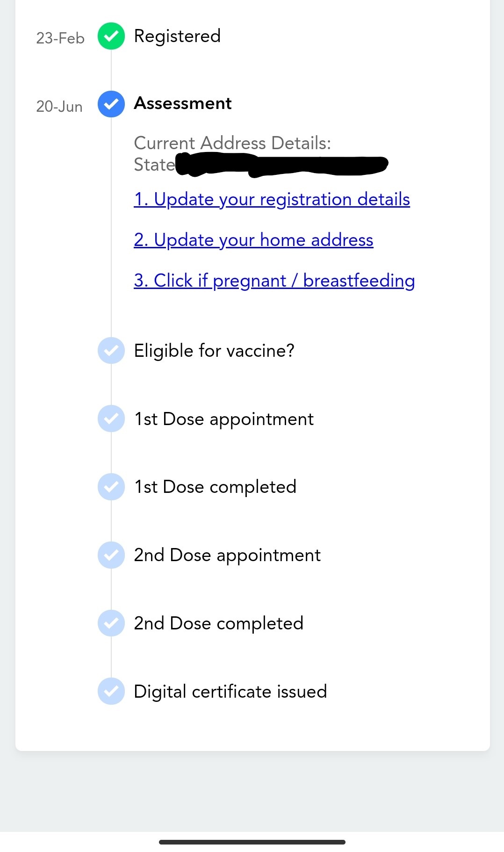Image resolution: width=504 pixels, height=852 pixels.
Task: Tap the Eligible for vaccine? step text
Action: [x=214, y=351]
